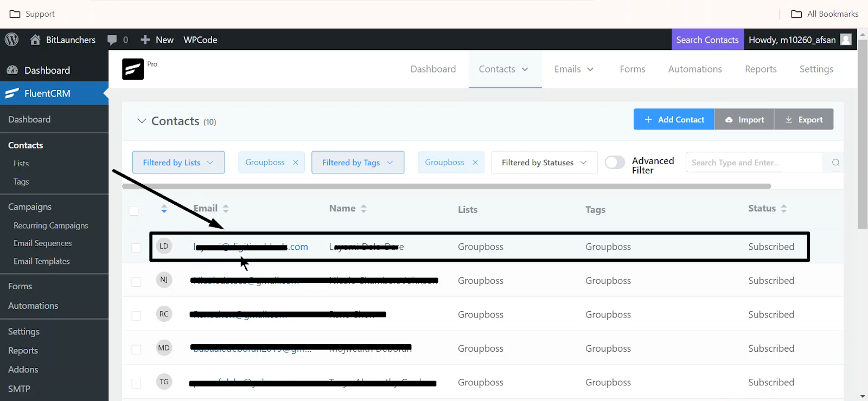Click the horizontal table scrollbar
868x401 pixels.
(446, 186)
